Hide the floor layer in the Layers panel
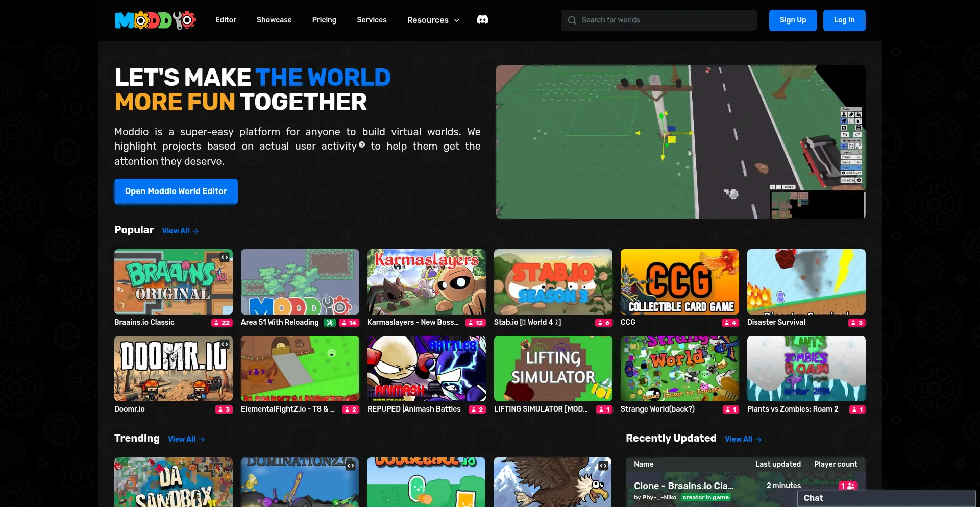980x507 pixels. point(859,167)
